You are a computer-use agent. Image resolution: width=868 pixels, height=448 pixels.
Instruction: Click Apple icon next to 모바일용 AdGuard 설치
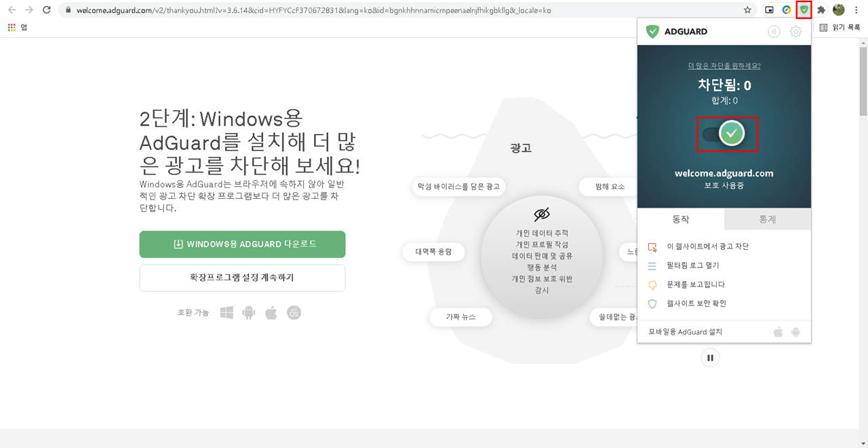coord(778,332)
